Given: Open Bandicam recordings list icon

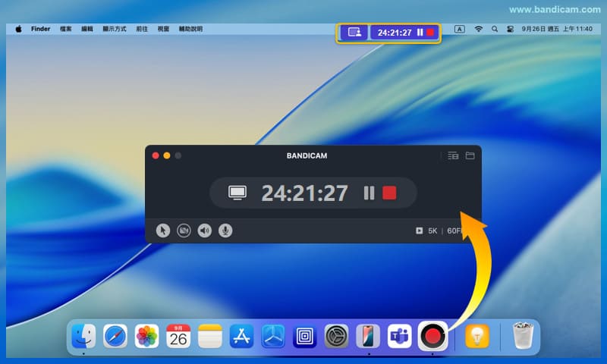Looking at the screenshot, I should [453, 155].
